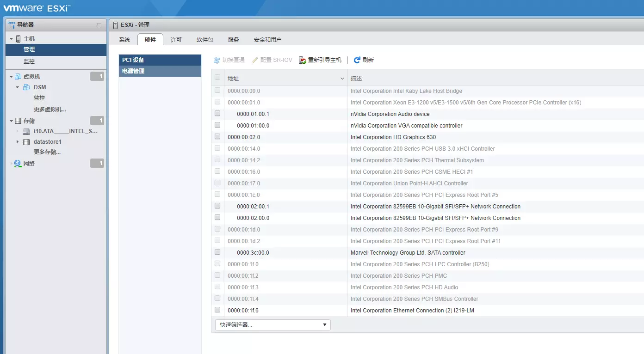This screenshot has width=644, height=354.
Task: Check the nVidia VGA compatible controller row checkbox
Action: [217, 125]
